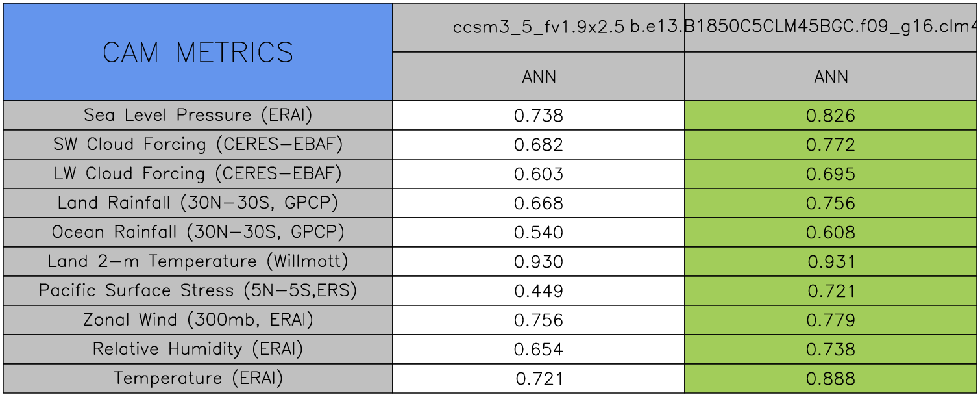Click the LW Cloud Forcing (CERES-EBAF) label
This screenshot has height=397, width=980.
(x=198, y=173)
